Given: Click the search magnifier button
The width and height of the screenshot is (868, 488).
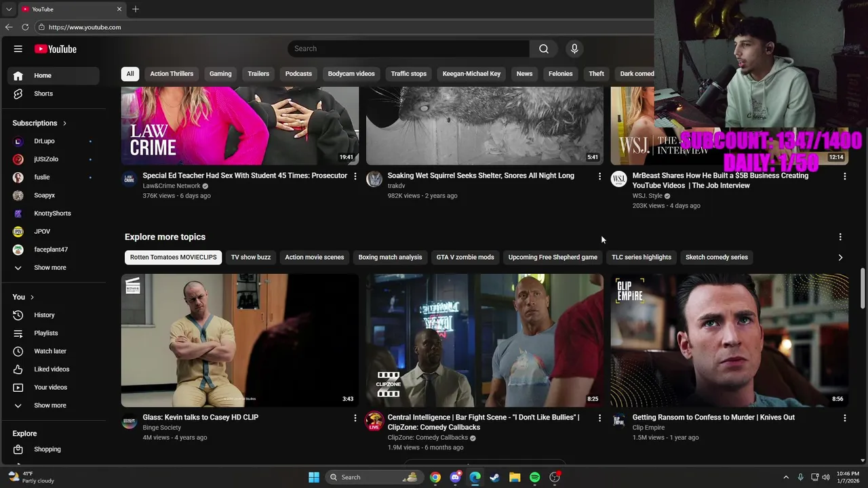Looking at the screenshot, I should (x=543, y=49).
